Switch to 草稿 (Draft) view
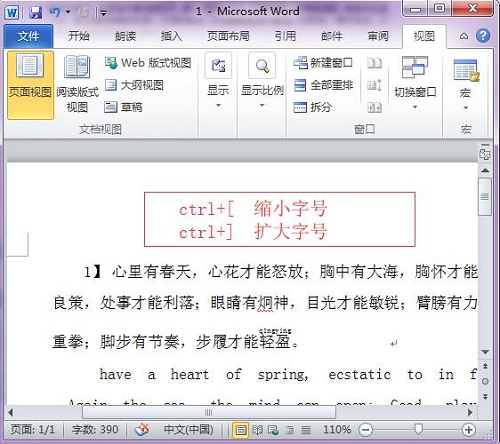 (123, 107)
